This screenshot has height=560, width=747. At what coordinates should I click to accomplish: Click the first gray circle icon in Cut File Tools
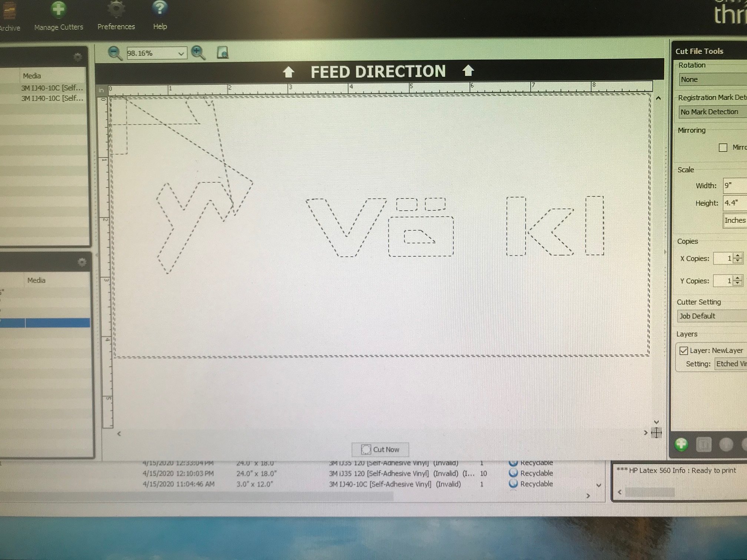pos(726,444)
